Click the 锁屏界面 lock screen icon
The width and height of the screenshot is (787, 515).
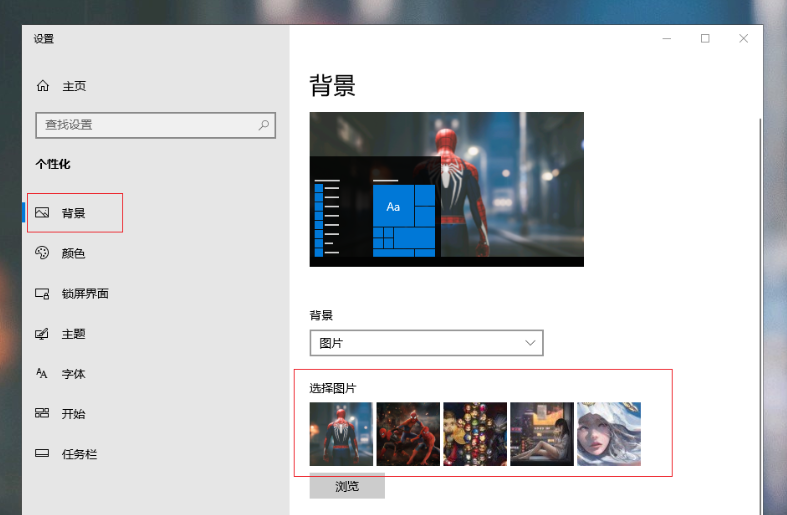[x=42, y=293]
